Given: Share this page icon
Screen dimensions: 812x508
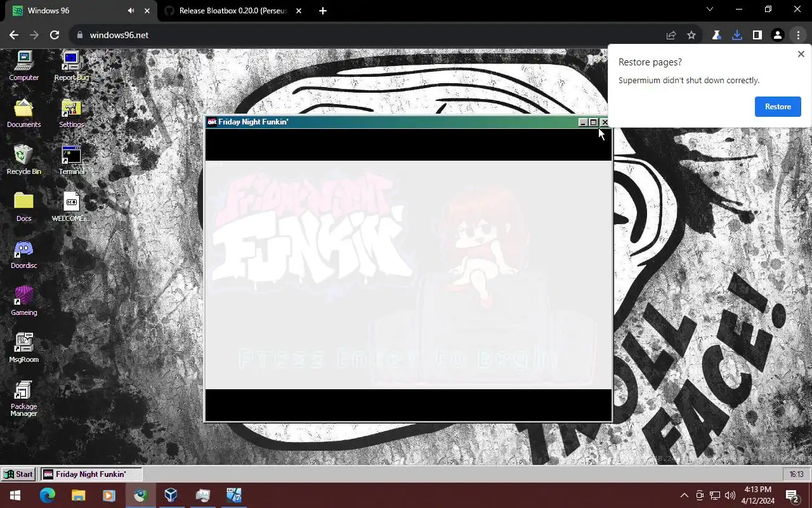Looking at the screenshot, I should [x=671, y=35].
